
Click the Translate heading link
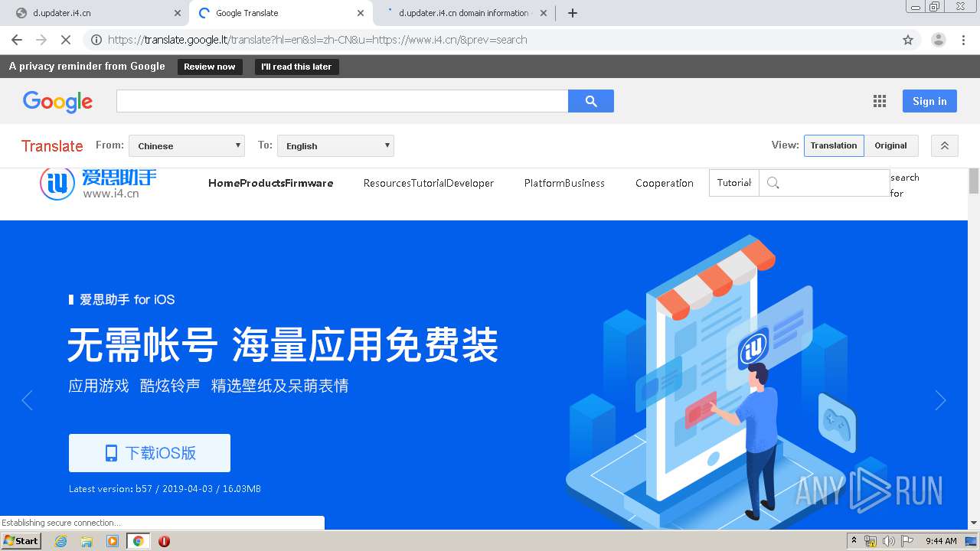pos(52,145)
